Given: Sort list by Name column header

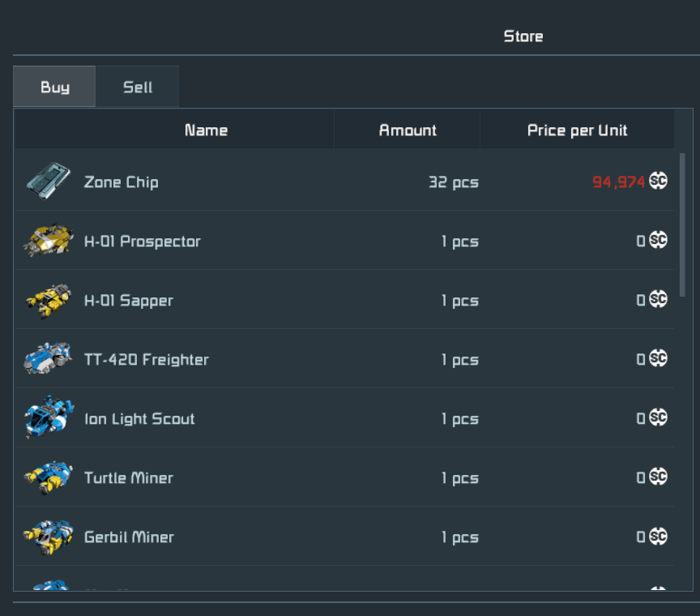Looking at the screenshot, I should [206, 130].
